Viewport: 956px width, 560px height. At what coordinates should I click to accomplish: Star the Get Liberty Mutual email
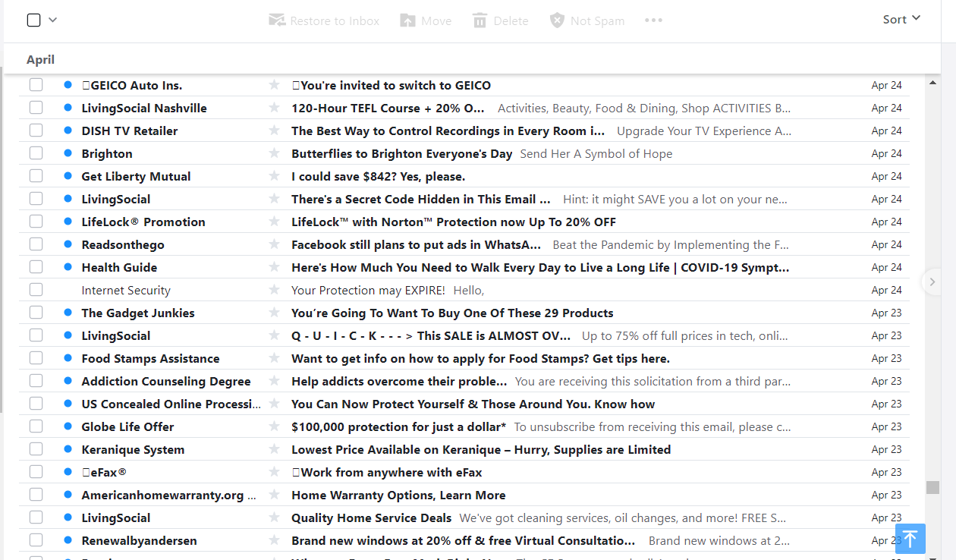pos(274,176)
